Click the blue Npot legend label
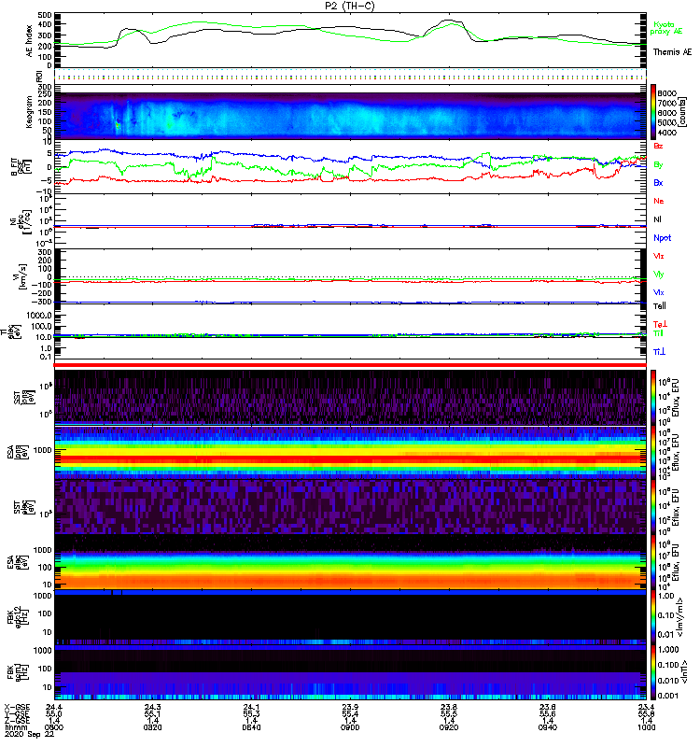 click(x=662, y=238)
